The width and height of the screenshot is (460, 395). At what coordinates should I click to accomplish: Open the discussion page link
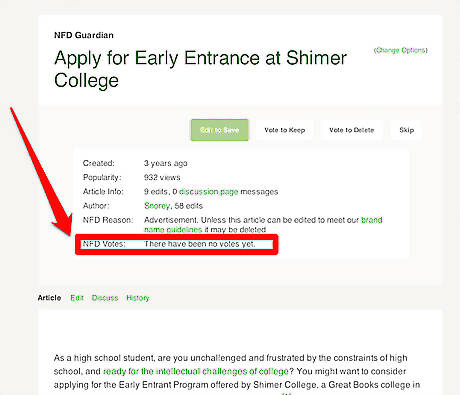coord(209,192)
